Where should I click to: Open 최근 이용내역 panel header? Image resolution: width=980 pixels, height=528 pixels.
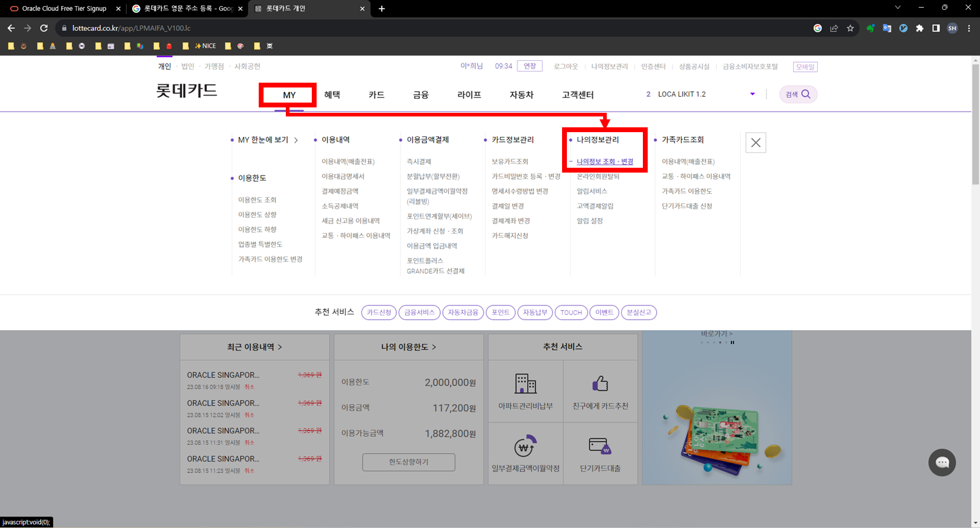254,347
